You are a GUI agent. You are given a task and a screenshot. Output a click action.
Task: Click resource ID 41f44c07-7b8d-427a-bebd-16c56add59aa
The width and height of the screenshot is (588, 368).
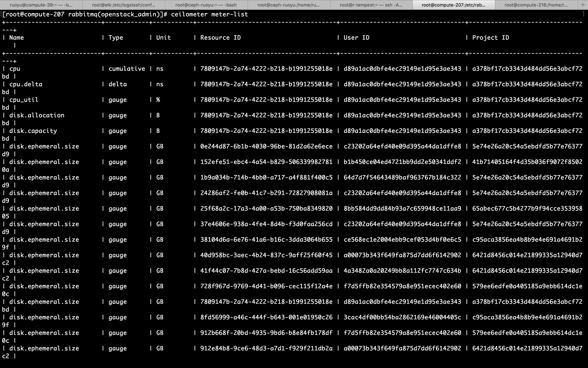(266, 271)
